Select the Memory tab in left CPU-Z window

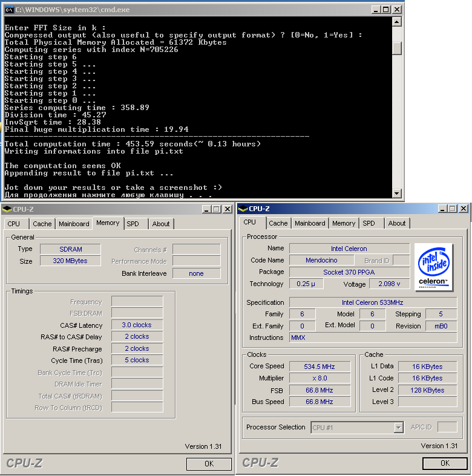(x=108, y=223)
